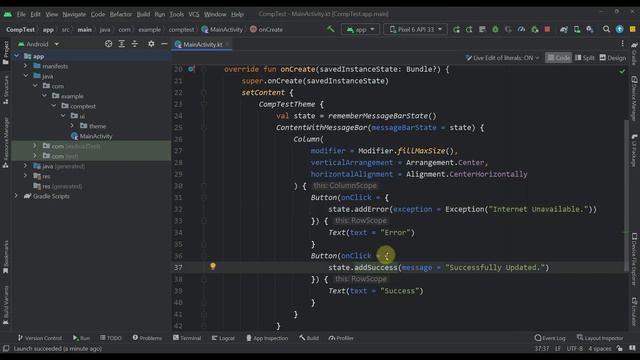Open the Device Manager toolbar icon
This screenshot has height=360, width=640.
click(x=577, y=29)
